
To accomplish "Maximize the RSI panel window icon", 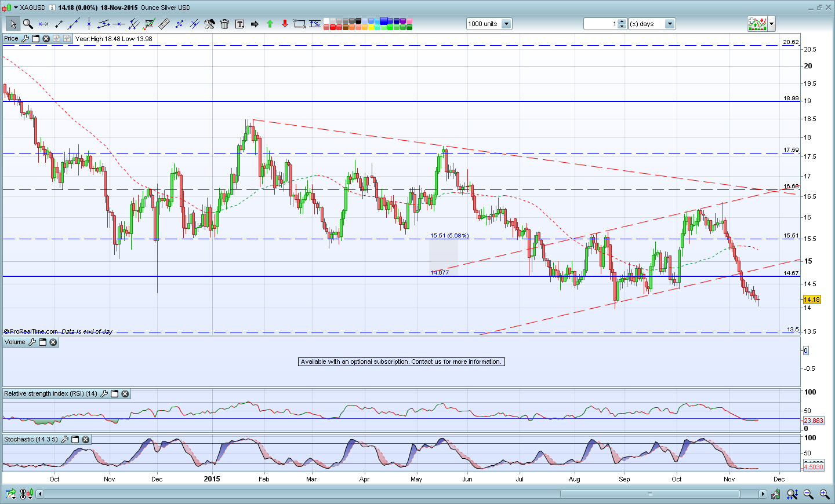I will 114,393.
